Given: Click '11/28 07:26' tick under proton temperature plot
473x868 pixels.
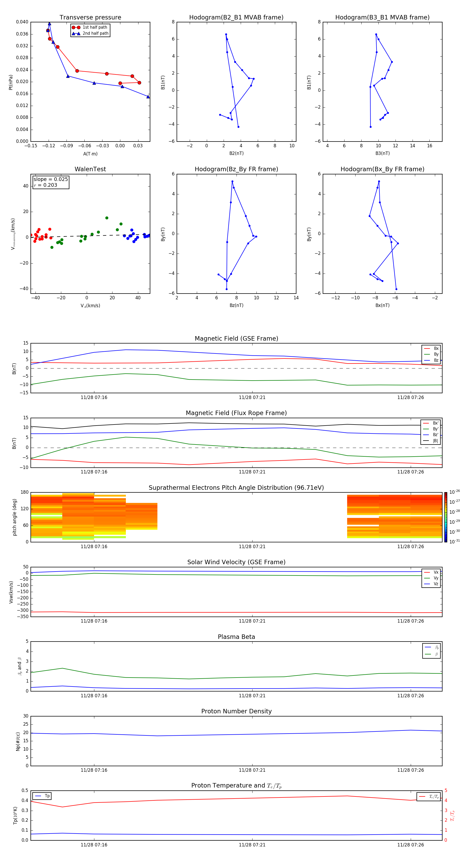Looking at the screenshot, I should tap(410, 845).
